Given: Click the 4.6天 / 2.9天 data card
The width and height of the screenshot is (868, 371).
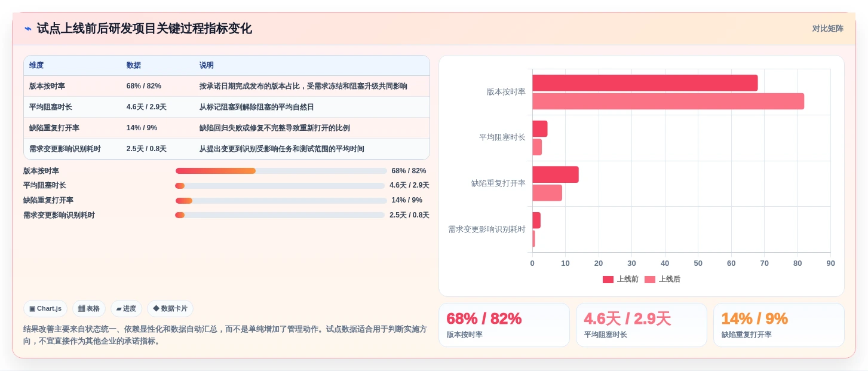Looking at the screenshot, I should [642, 325].
